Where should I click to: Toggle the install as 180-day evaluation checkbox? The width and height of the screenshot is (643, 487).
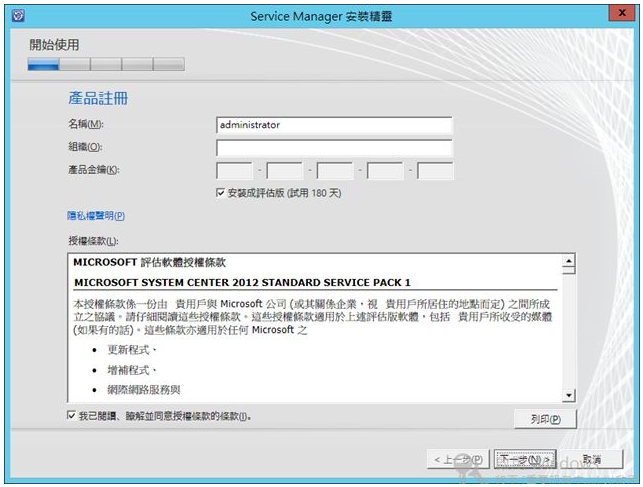pyautogui.click(x=220, y=193)
